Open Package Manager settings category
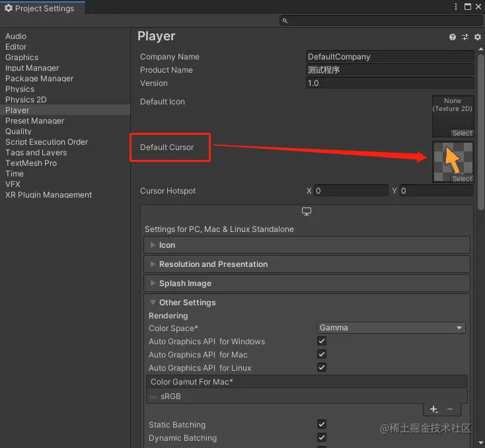The width and height of the screenshot is (485, 448). click(x=65, y=79)
